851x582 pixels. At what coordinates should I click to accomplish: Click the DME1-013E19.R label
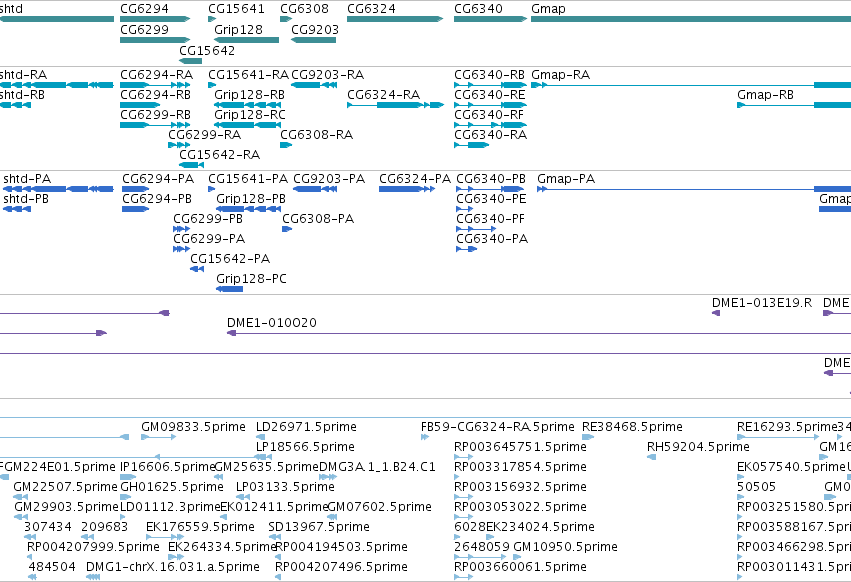point(762,302)
